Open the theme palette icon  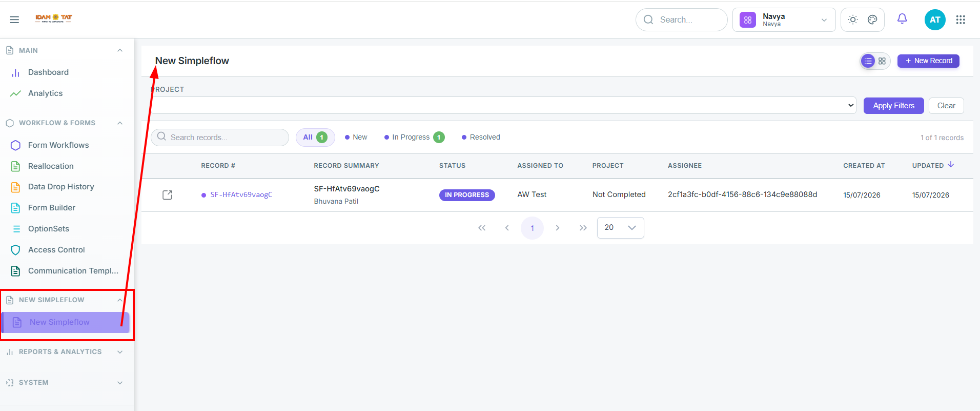[x=872, y=19]
